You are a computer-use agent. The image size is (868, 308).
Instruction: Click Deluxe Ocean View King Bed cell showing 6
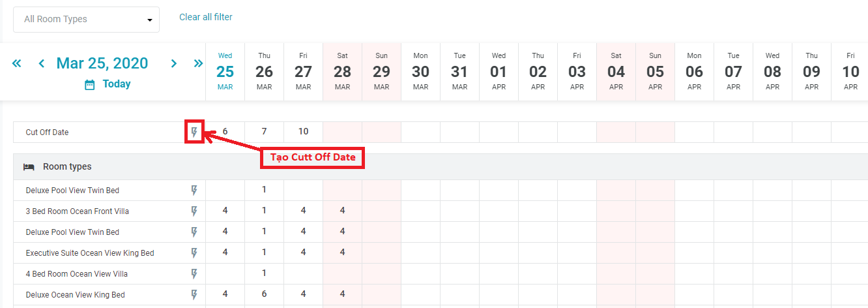(x=264, y=295)
